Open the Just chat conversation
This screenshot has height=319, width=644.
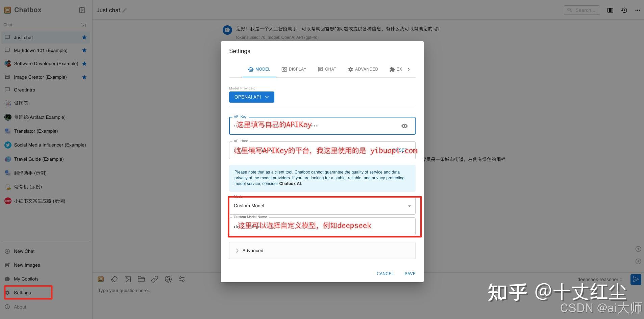46,37
